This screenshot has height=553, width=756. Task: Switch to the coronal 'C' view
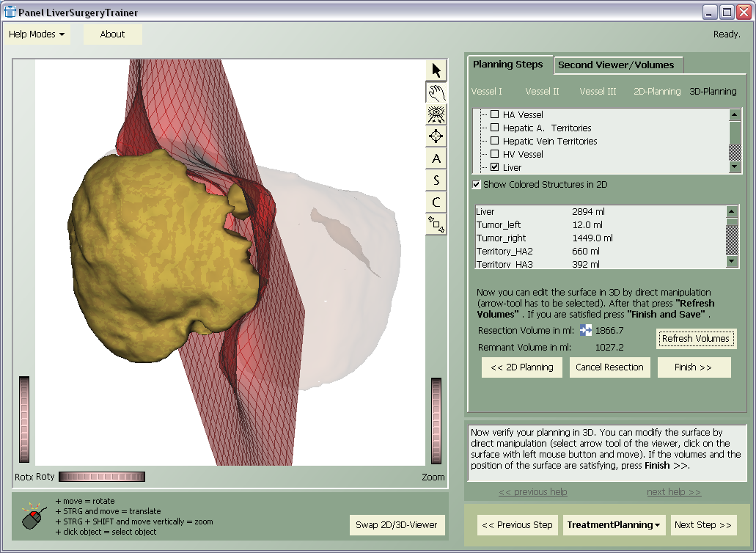pyautogui.click(x=436, y=202)
